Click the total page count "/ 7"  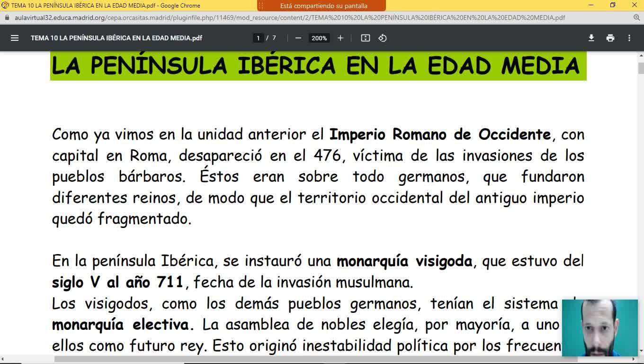pos(271,38)
